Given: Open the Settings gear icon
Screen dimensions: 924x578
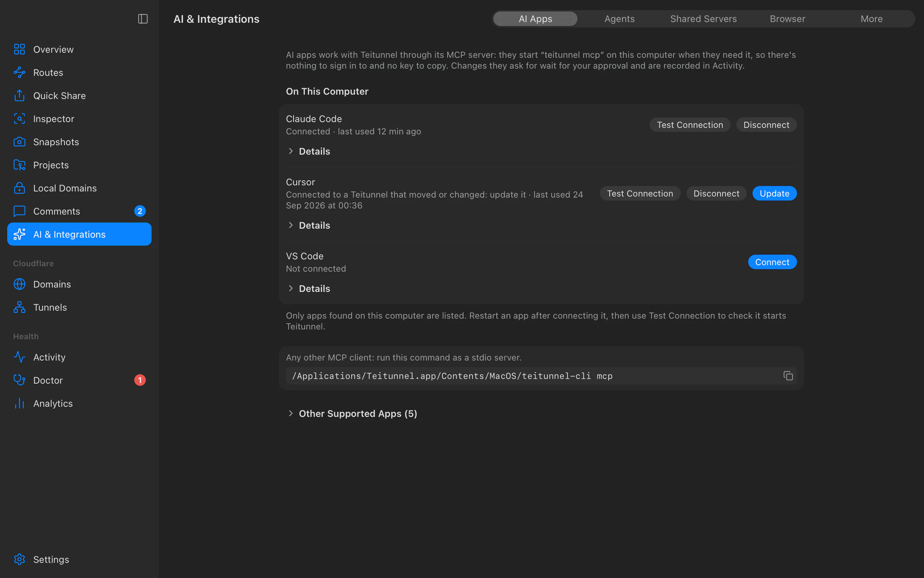Looking at the screenshot, I should coord(19,559).
